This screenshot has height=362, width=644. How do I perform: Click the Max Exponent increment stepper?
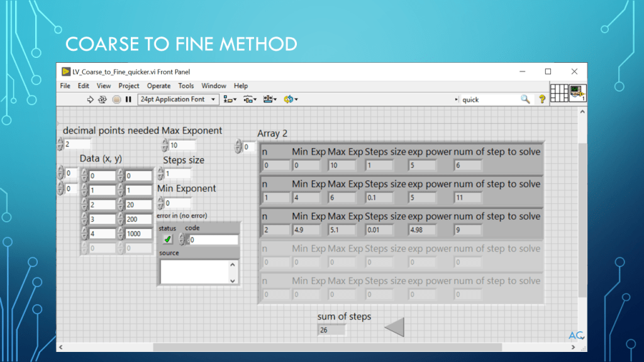(165, 142)
